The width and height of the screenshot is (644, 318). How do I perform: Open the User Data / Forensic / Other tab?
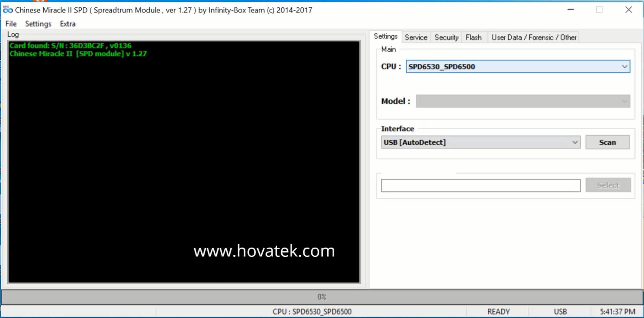(x=534, y=37)
